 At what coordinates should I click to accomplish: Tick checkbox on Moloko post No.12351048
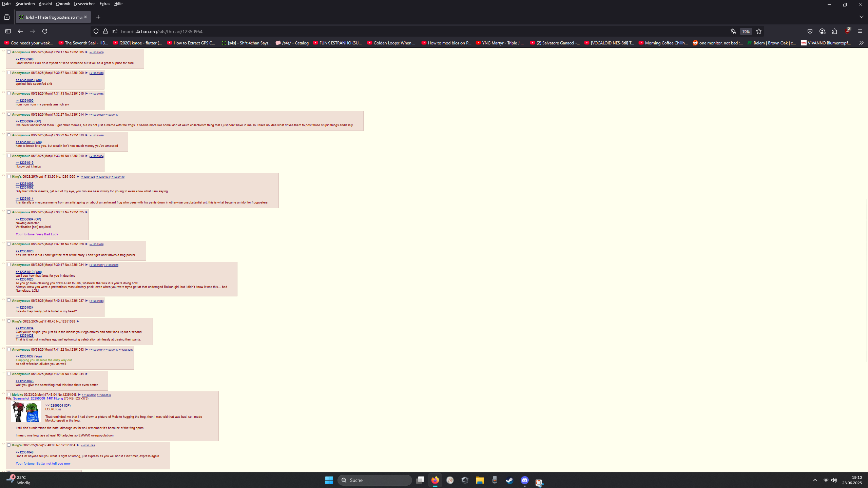[x=9, y=395]
